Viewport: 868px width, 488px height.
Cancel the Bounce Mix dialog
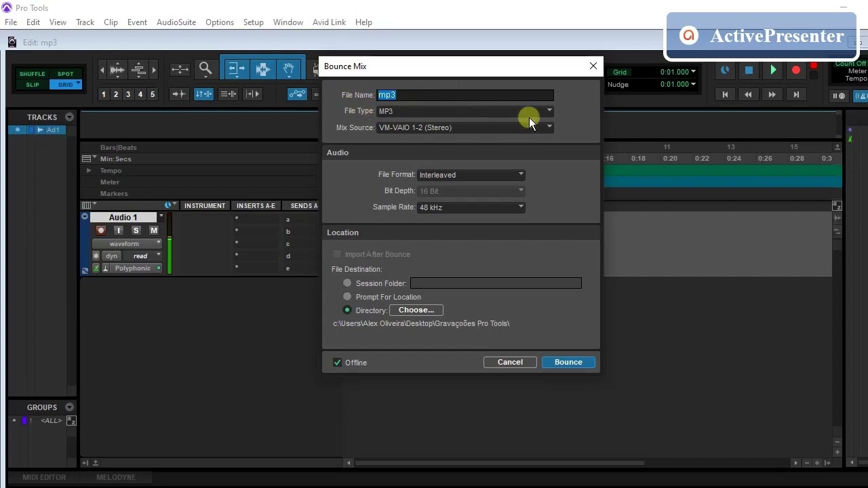[x=510, y=362]
